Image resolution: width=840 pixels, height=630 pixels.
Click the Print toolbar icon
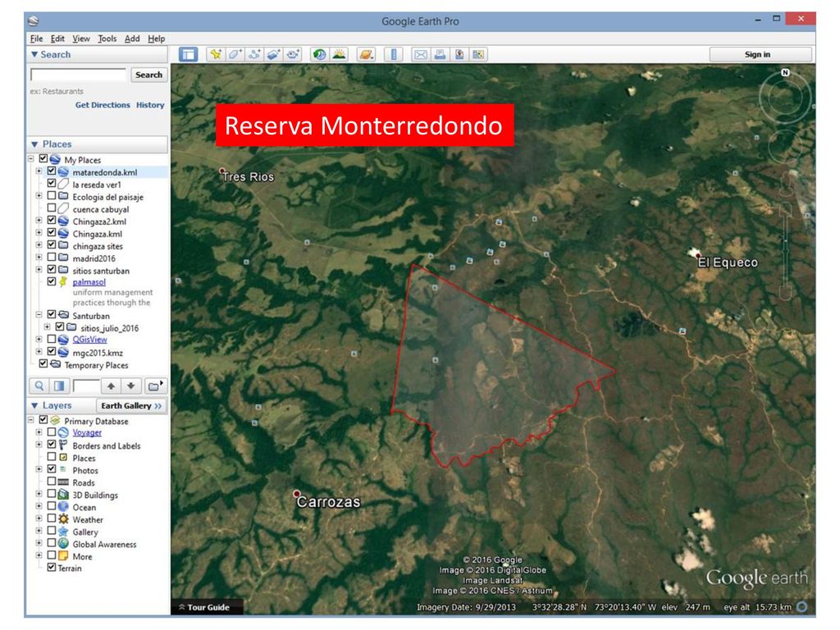440,54
